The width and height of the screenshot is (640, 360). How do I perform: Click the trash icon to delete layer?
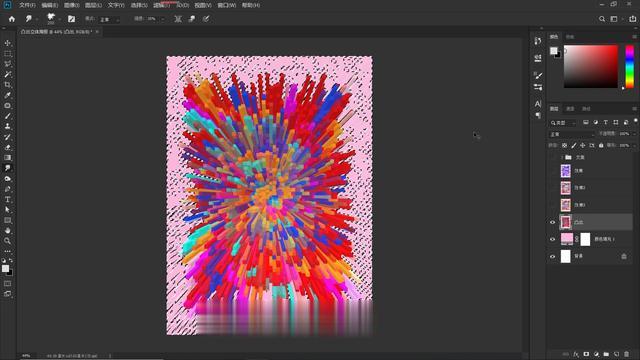(627, 354)
